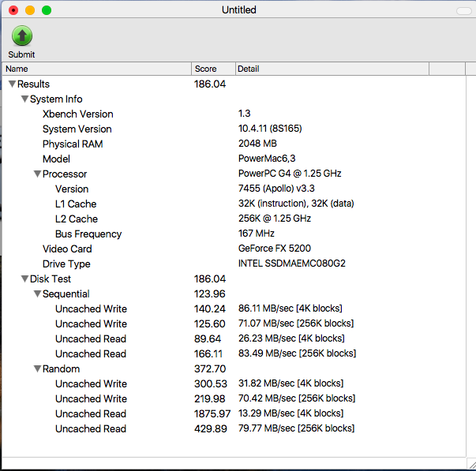Close the Untitled window with red button
Image resolution: width=476 pixels, height=471 pixels.
coord(13,10)
